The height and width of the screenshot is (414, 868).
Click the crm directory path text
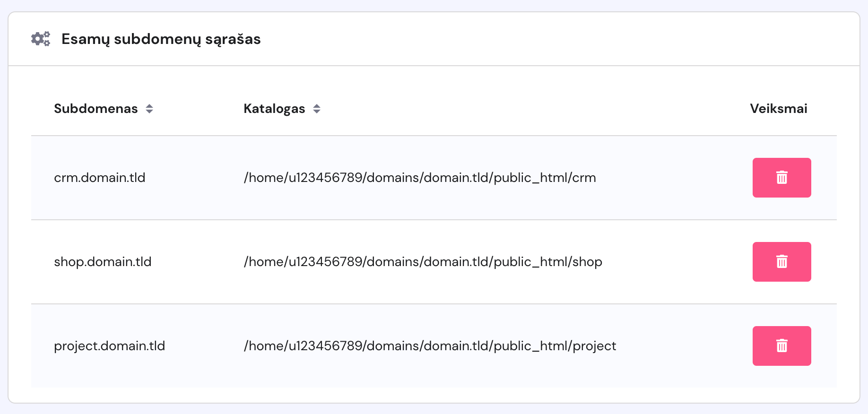(x=420, y=177)
